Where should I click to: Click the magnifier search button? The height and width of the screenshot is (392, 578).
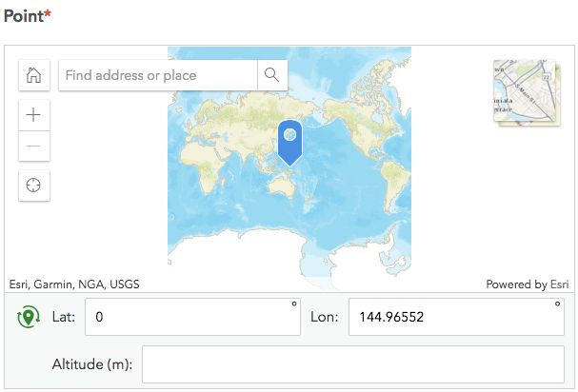pyautogui.click(x=272, y=75)
